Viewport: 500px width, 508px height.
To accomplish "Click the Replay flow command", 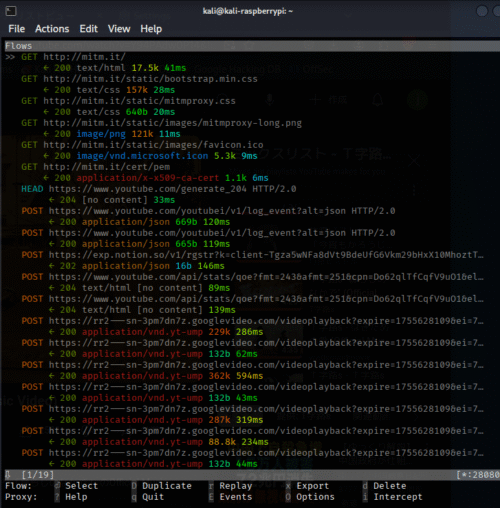I will [x=236, y=486].
